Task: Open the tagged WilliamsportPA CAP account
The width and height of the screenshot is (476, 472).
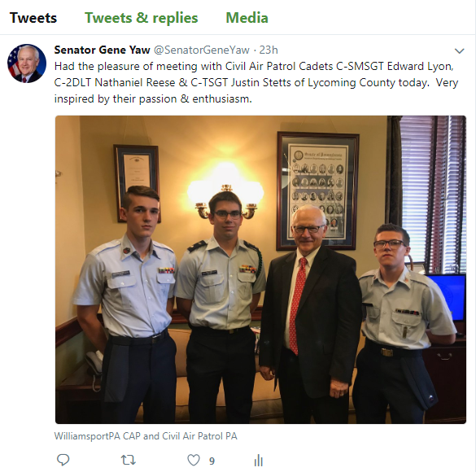Action: coord(98,436)
